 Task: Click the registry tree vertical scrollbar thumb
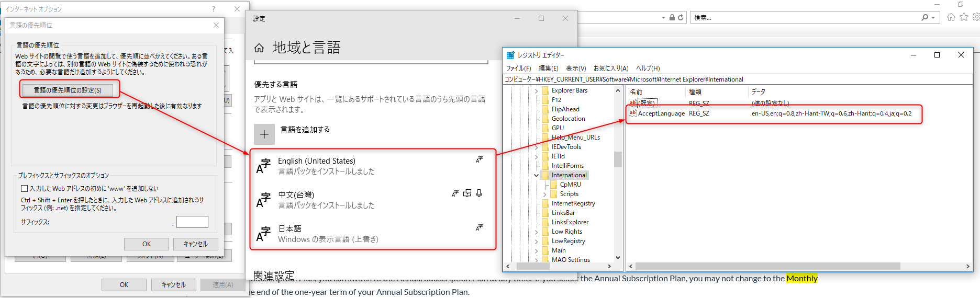pos(618,159)
